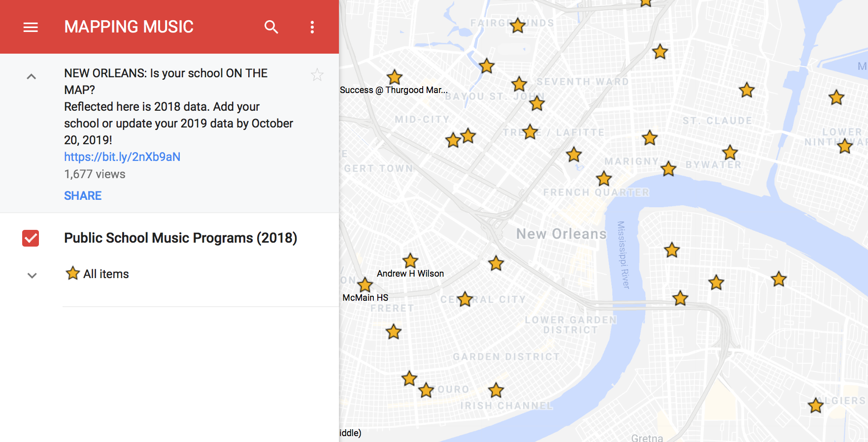Click the MID-CITY neighborhood label

click(x=422, y=120)
